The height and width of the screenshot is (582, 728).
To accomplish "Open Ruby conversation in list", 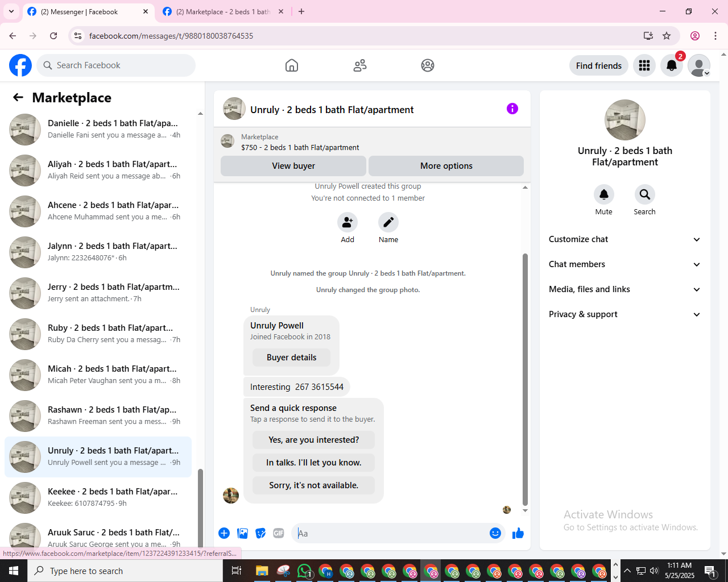I will point(98,334).
